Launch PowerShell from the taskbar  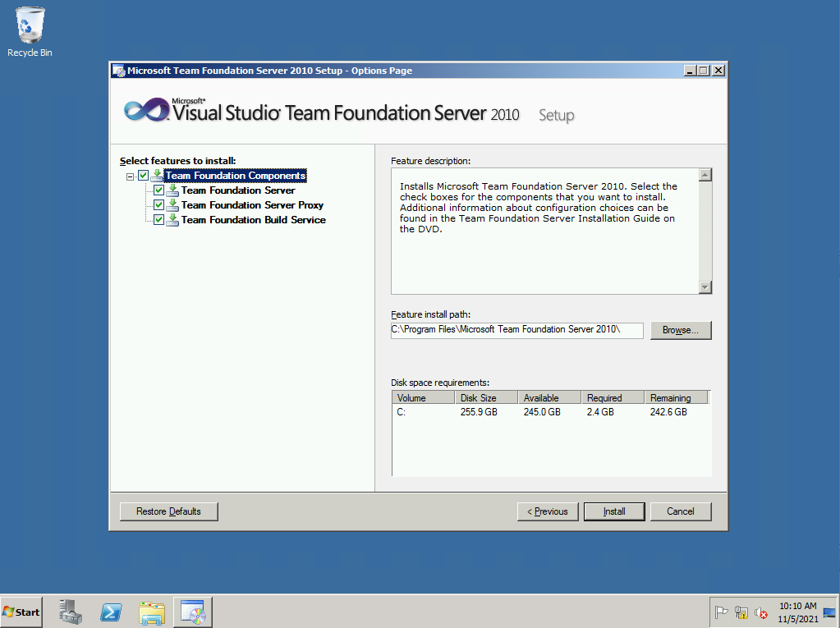click(x=112, y=612)
